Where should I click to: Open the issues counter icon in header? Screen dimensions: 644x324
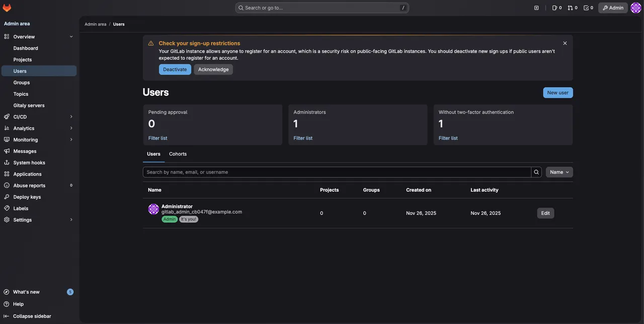pyautogui.click(x=557, y=8)
